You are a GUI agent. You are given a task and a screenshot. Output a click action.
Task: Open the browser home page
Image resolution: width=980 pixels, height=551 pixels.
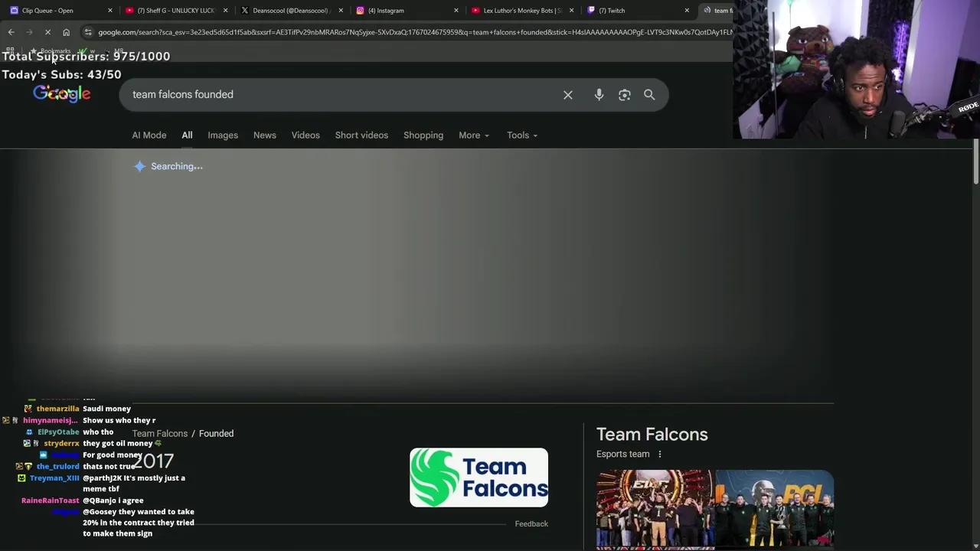tap(66, 32)
